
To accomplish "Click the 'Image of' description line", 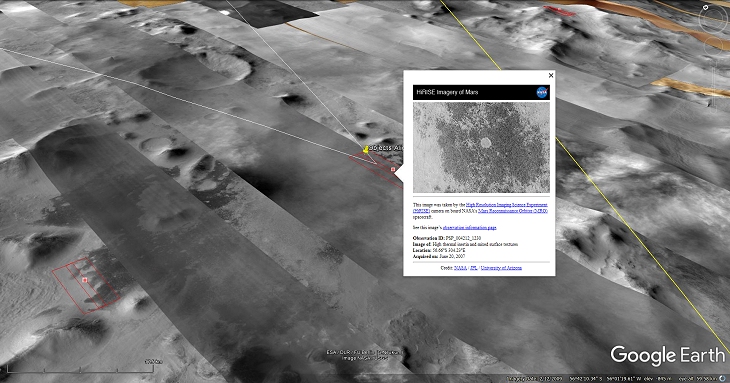I will (x=465, y=244).
